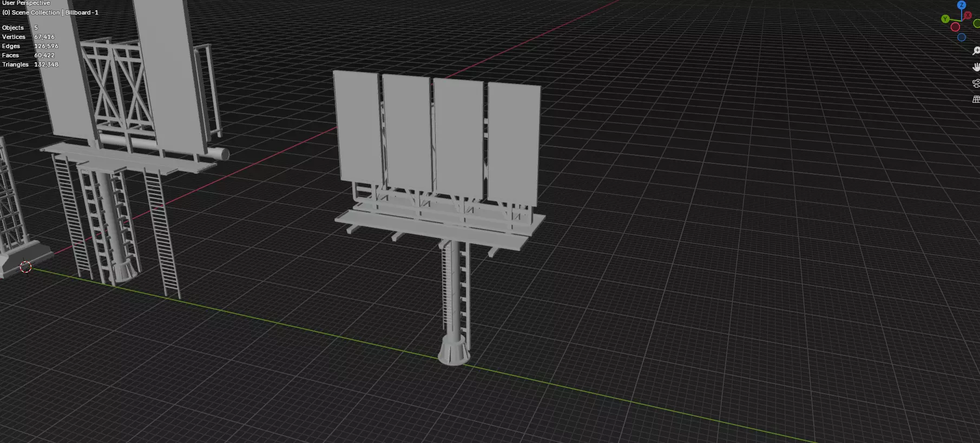
Task: Click the blue Z axis gizmo handle
Action: 962,5
